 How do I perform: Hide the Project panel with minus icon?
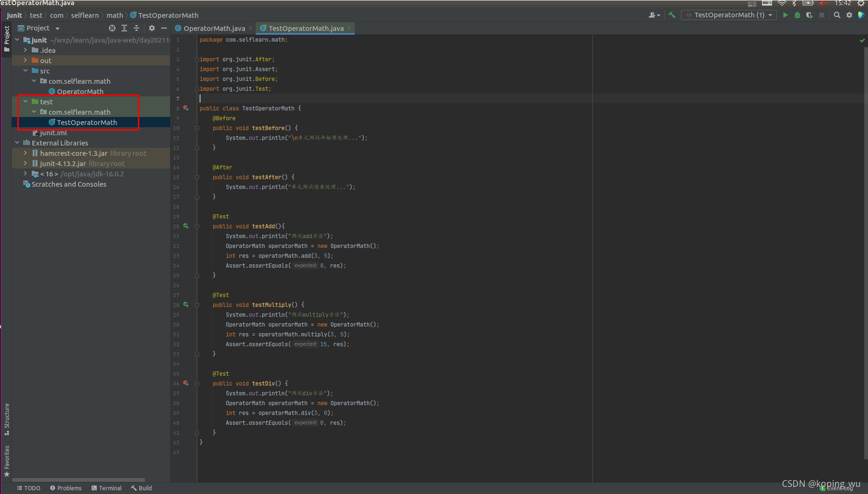(x=164, y=28)
